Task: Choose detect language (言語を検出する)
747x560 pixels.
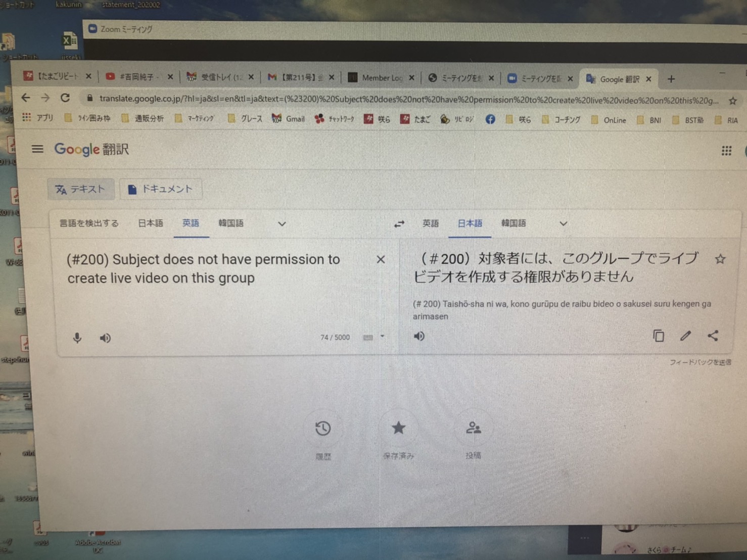Action: click(89, 223)
